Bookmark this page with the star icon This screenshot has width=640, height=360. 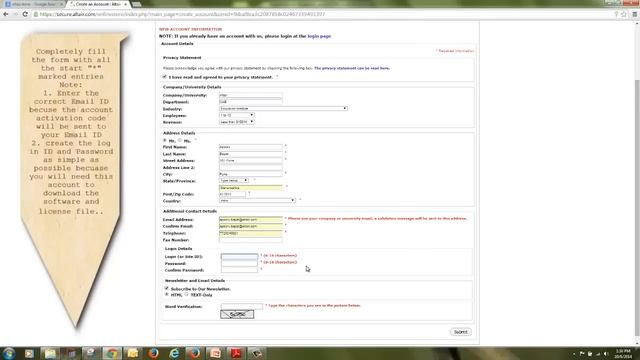coord(624,14)
